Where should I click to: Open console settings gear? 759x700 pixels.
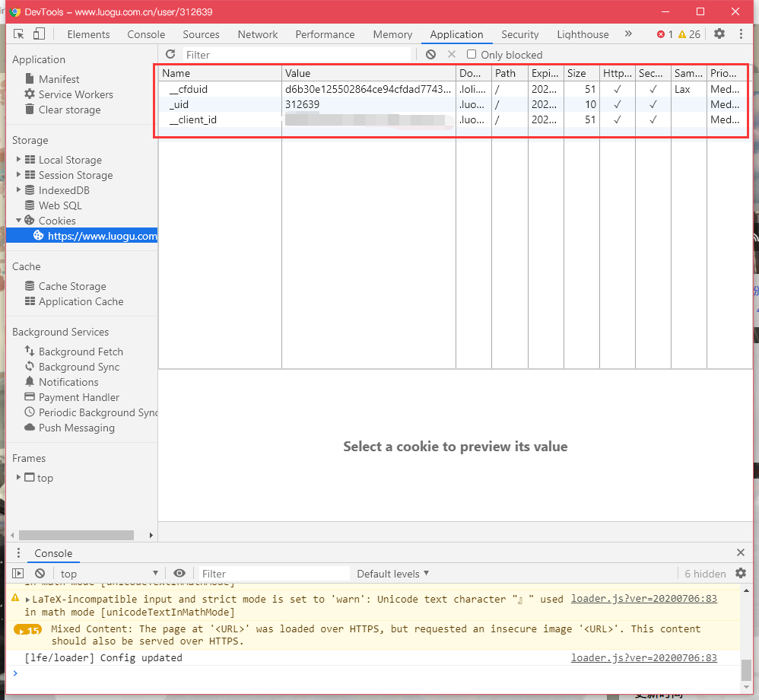(x=741, y=574)
